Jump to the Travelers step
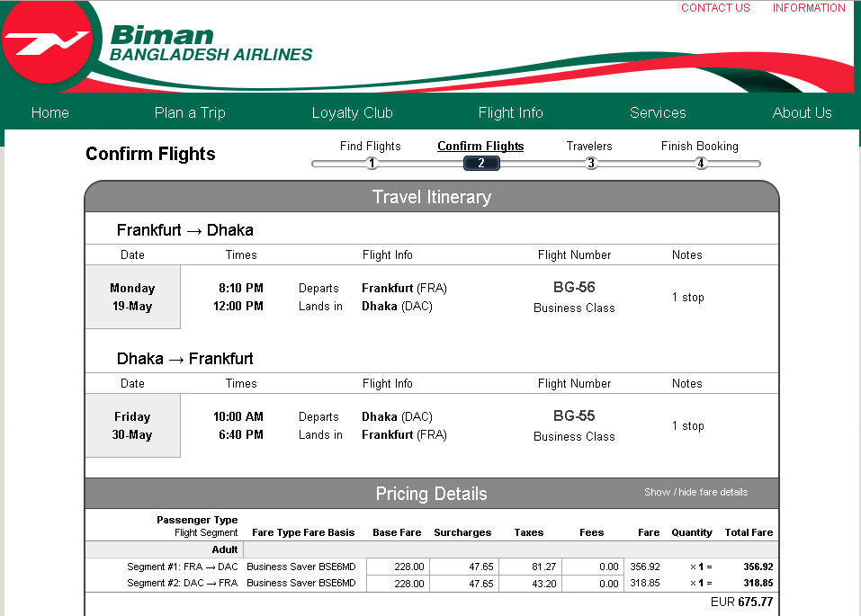861x616 pixels. (589, 146)
